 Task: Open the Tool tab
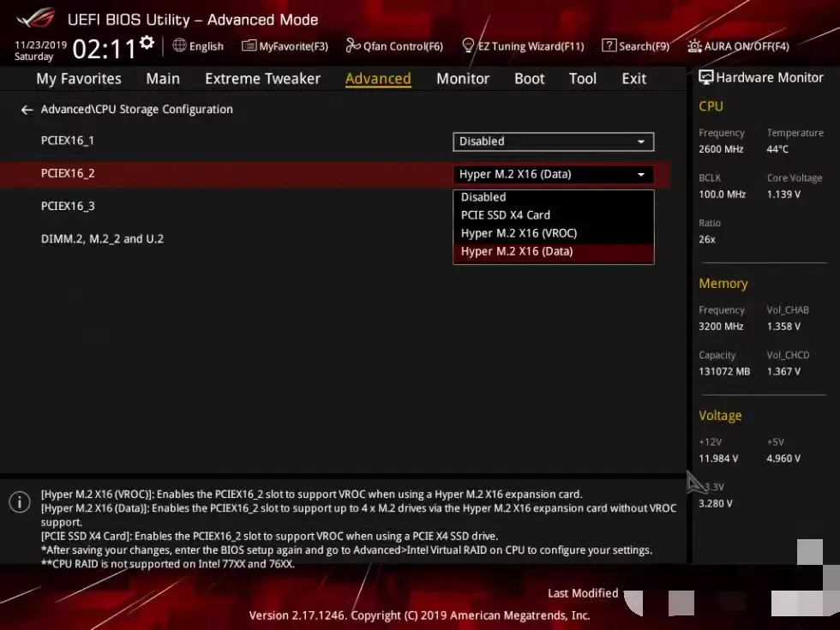point(582,79)
